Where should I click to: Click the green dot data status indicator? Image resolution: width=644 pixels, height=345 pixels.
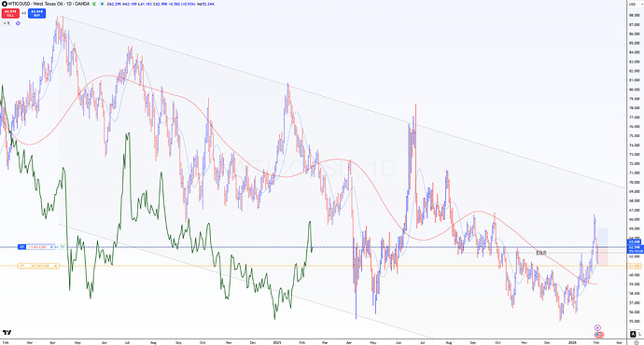[x=102, y=4]
